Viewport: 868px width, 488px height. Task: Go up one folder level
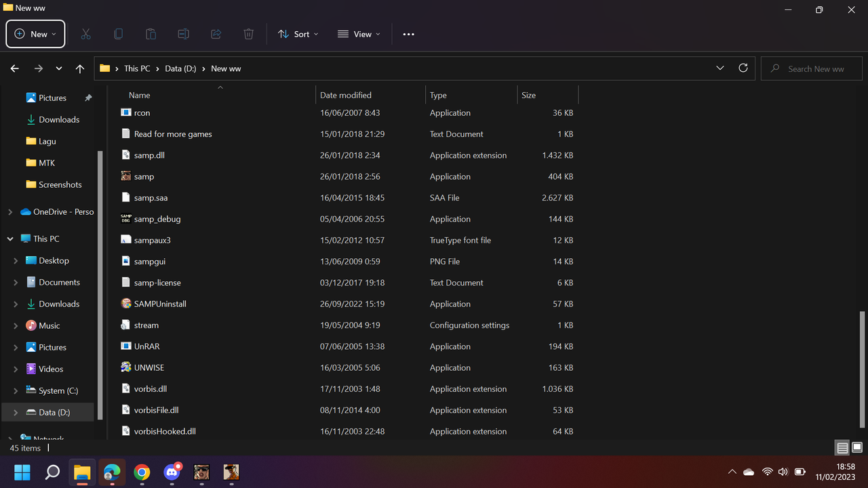(80, 68)
